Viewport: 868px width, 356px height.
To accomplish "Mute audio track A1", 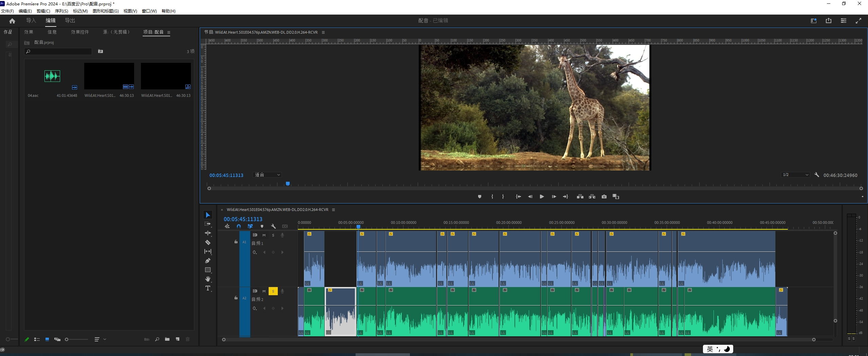I will pyautogui.click(x=264, y=235).
